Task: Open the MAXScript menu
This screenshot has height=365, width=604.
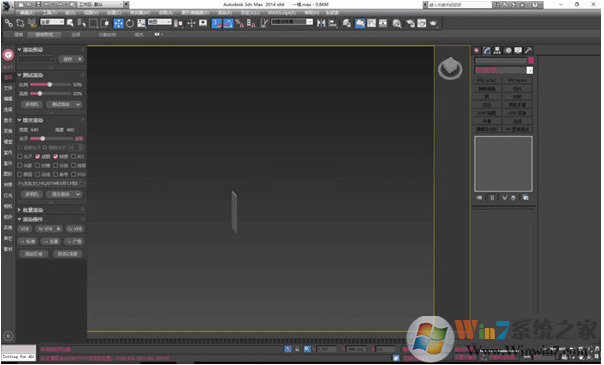Action: pyautogui.click(x=282, y=13)
